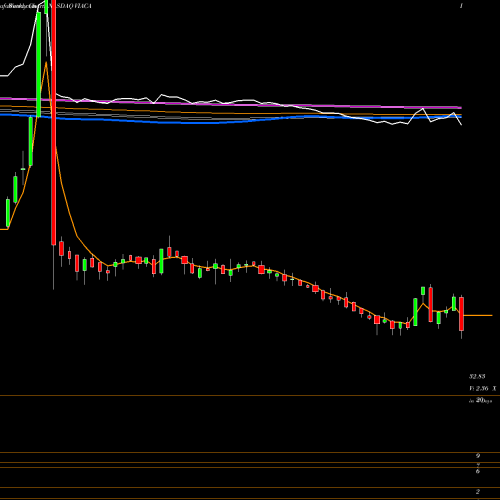Click the '20 days' label text
This screenshot has width=500, height=500.
(481, 401)
